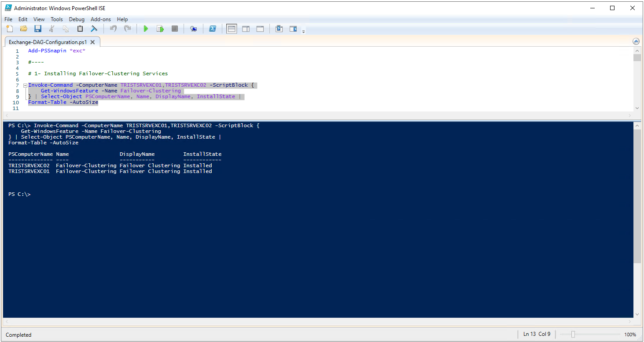The image size is (644, 342).
Task: Start PowerShell.exe in separate window
Action: (212, 29)
